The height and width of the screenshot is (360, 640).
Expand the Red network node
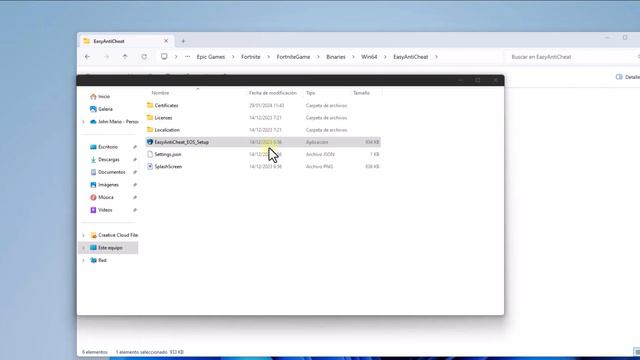84,260
